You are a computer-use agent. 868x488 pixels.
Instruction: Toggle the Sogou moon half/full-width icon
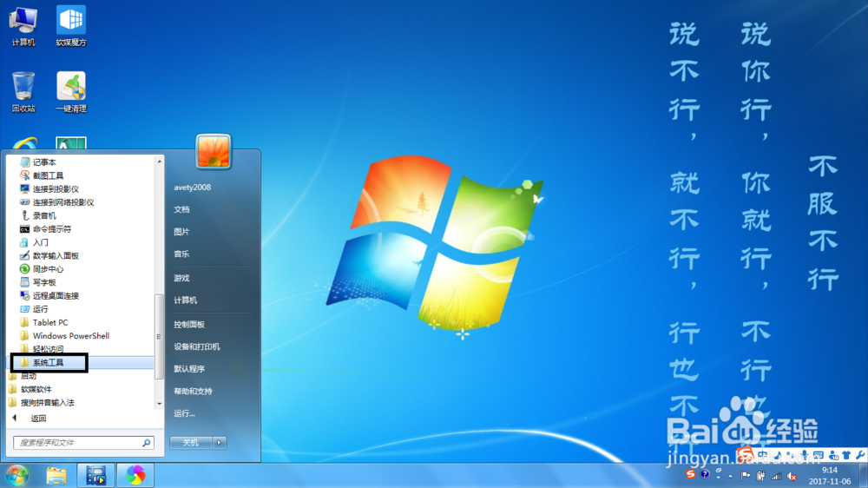[x=778, y=455]
